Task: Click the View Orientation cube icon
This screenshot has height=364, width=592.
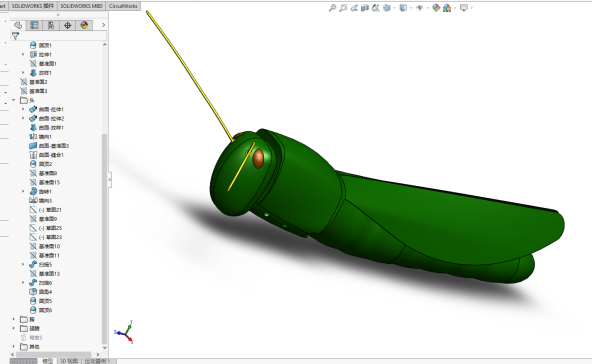Action: [387, 8]
